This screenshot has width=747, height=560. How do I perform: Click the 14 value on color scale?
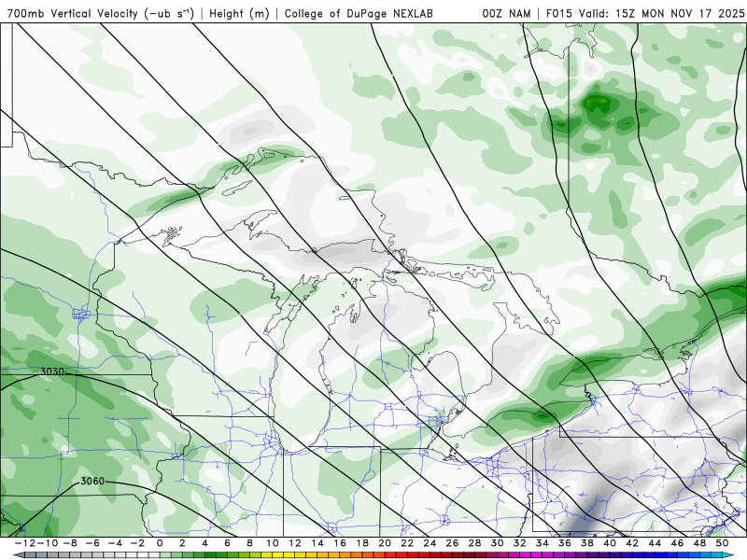click(x=317, y=543)
